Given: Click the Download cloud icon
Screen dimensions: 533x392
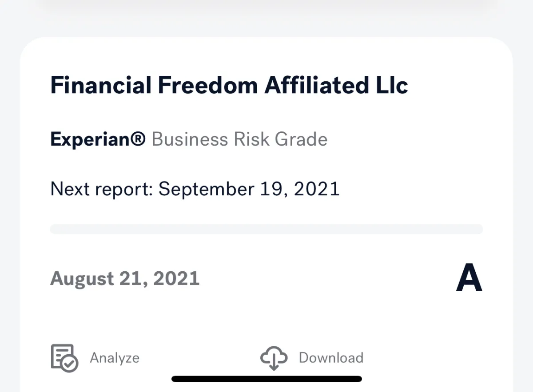Looking at the screenshot, I should pyautogui.click(x=274, y=358).
